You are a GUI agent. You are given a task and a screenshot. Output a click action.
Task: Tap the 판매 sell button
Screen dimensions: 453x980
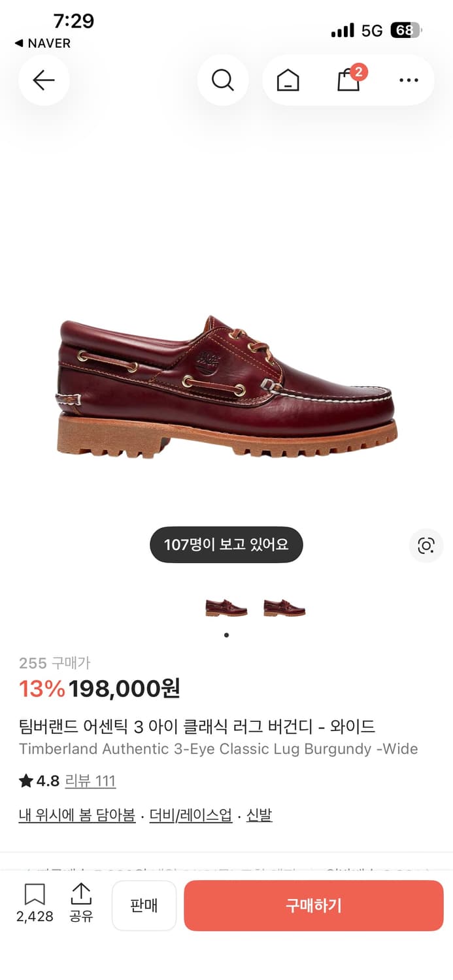(x=144, y=906)
